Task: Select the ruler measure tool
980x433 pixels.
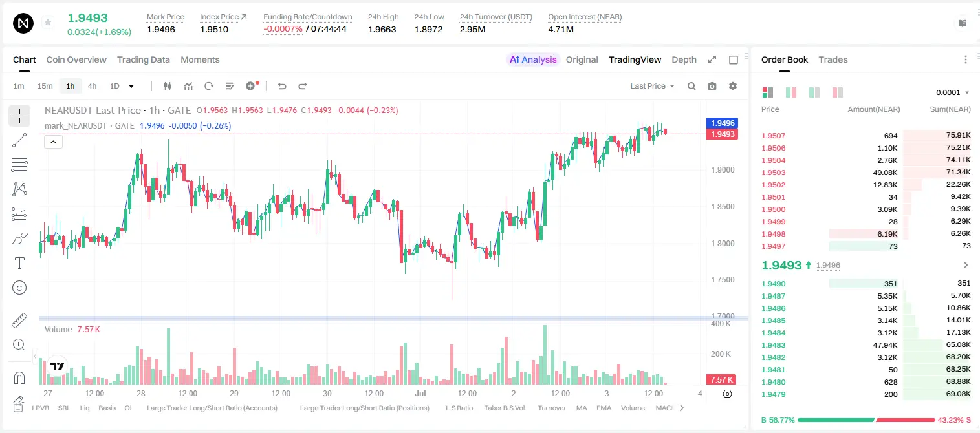Action: pos(19,321)
